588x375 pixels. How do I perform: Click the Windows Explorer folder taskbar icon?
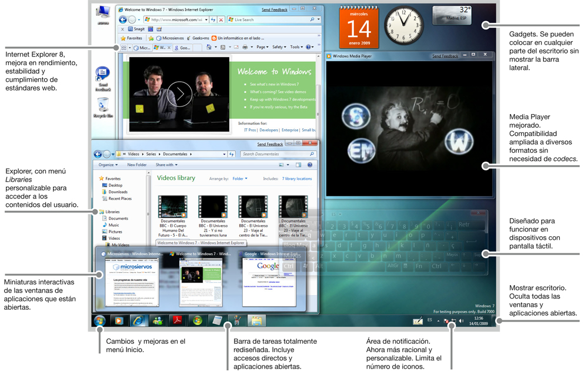tap(256, 320)
